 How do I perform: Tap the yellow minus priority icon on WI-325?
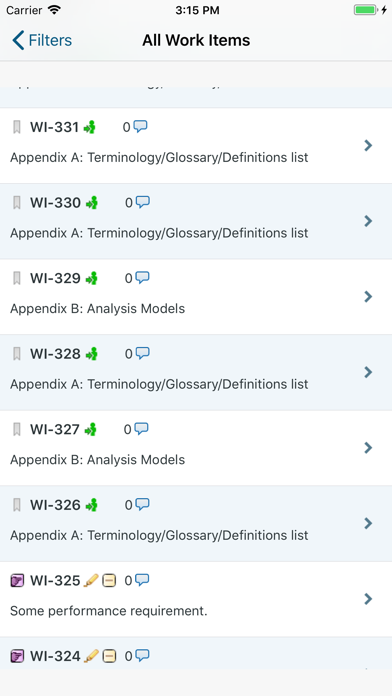click(109, 581)
